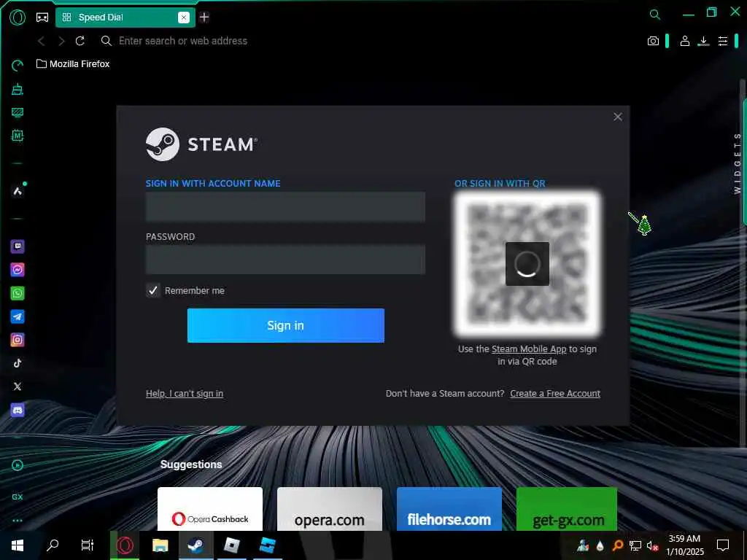This screenshot has height=560, width=747.
Task: Open the Mozilla Firefox bookmarks folder
Action: tap(74, 64)
